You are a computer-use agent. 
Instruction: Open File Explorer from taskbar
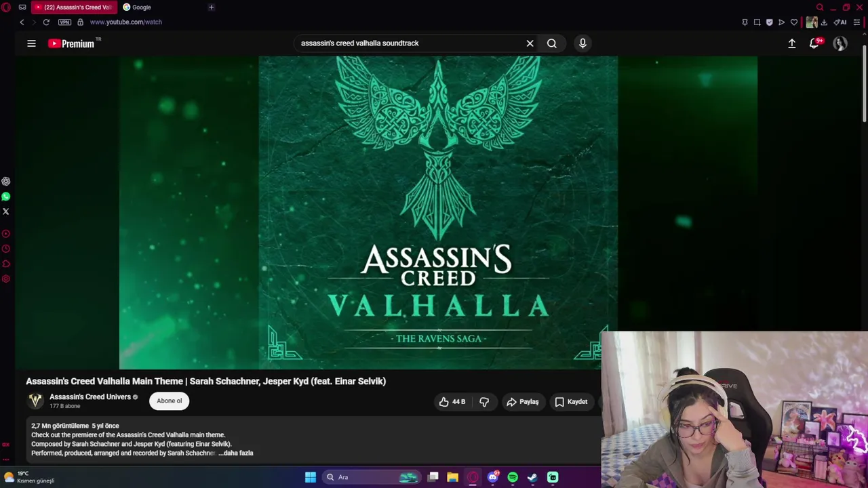tap(452, 477)
